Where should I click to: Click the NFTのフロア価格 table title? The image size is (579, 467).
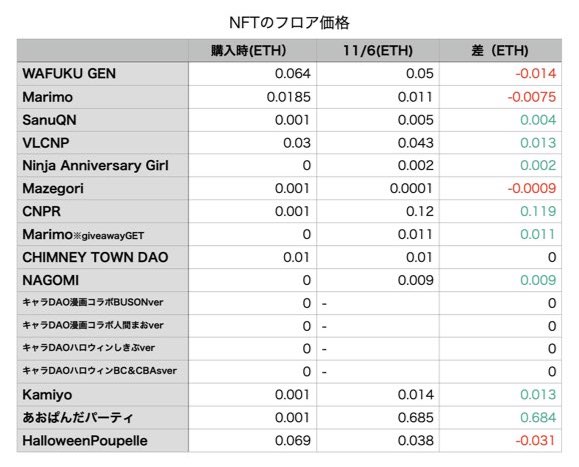point(289,23)
